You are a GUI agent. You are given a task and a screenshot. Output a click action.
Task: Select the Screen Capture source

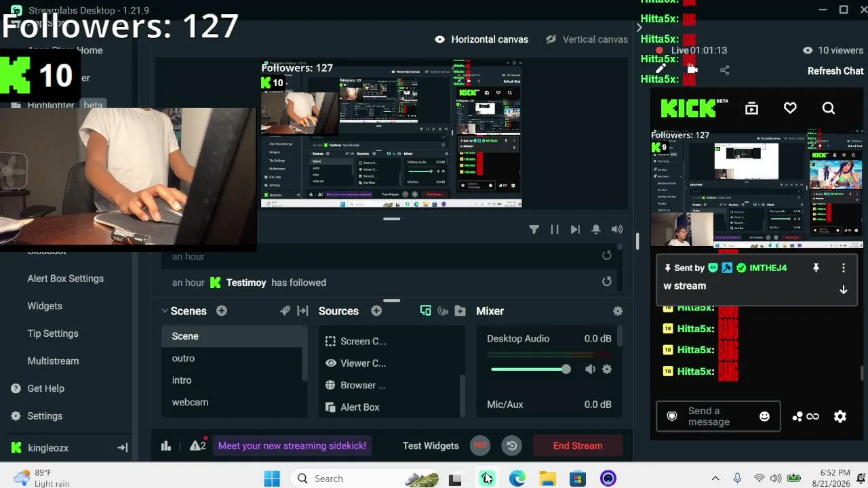(391, 342)
